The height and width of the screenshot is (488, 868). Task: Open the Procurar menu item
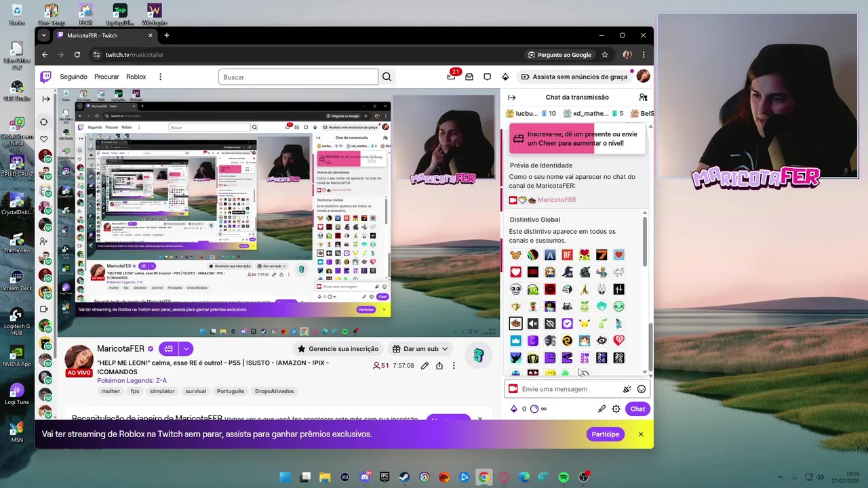pyautogui.click(x=106, y=77)
